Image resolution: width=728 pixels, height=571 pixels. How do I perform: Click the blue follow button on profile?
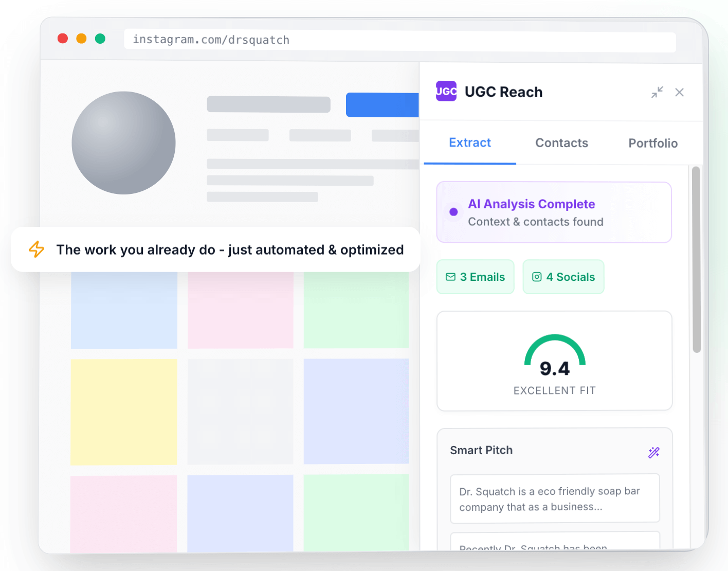(x=383, y=105)
